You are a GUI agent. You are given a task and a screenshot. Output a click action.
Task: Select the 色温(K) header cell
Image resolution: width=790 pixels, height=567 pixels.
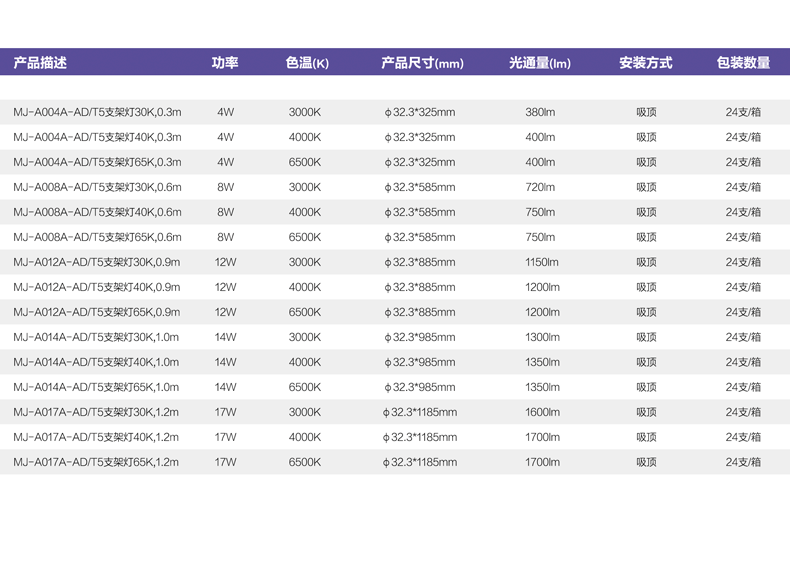(x=306, y=63)
